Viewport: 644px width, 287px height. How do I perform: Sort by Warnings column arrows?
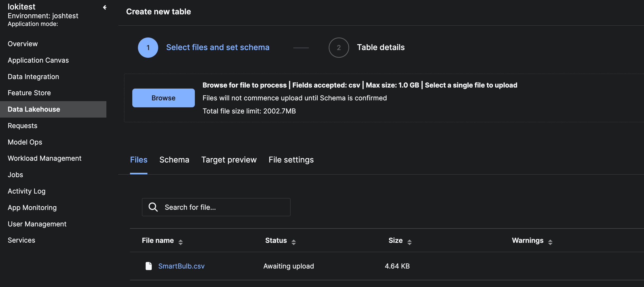[550, 242]
